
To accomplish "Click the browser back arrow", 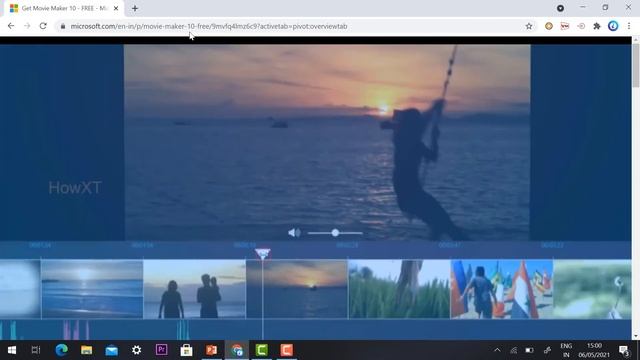I will 11,26.
